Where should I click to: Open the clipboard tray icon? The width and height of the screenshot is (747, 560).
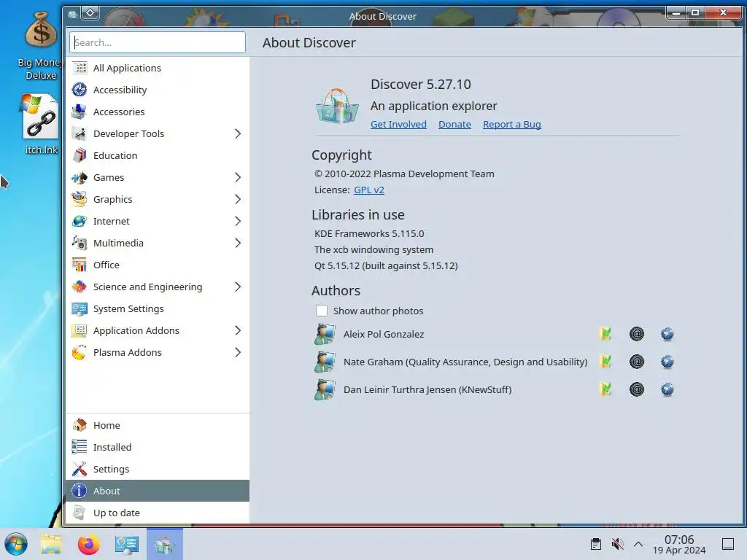[595, 544]
